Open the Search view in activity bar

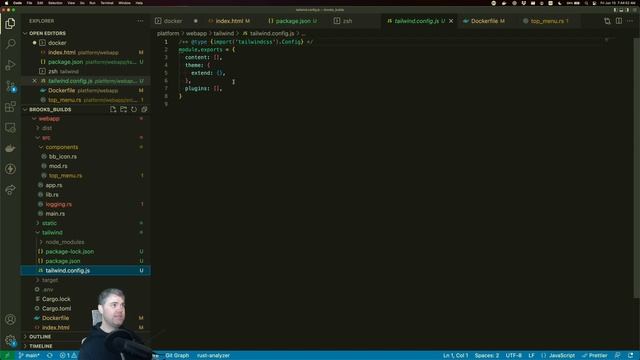10,44
